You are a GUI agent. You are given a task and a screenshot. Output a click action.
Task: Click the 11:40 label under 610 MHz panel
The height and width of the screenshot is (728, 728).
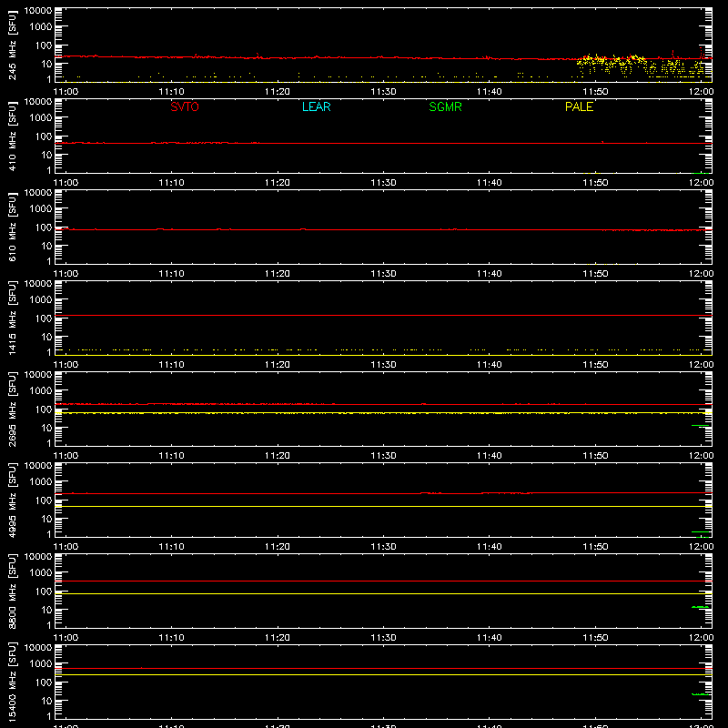pyautogui.click(x=489, y=274)
